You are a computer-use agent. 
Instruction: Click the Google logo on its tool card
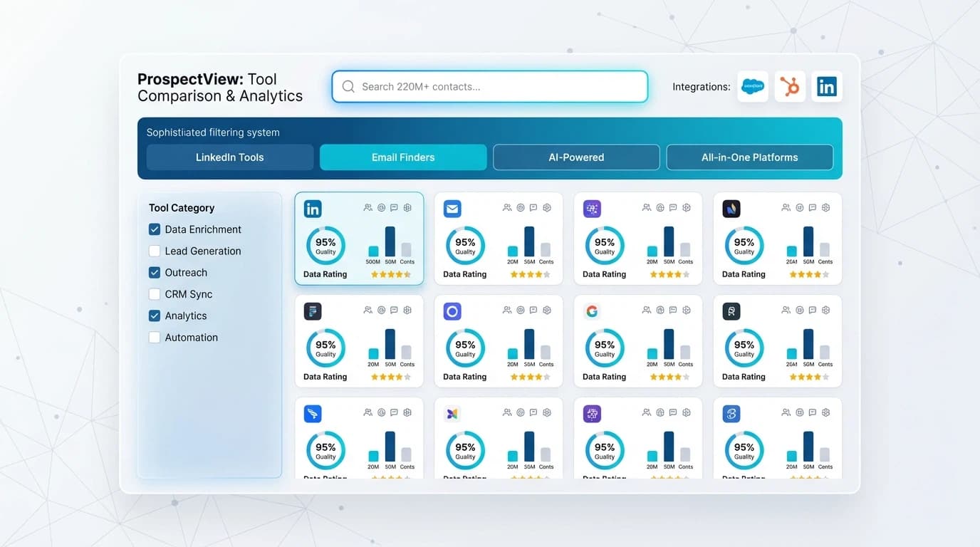coord(592,311)
